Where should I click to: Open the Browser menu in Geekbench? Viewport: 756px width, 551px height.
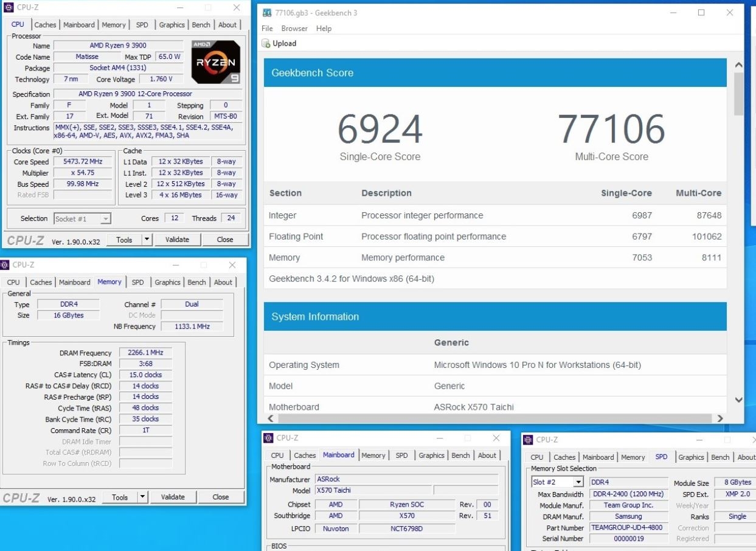pos(294,28)
